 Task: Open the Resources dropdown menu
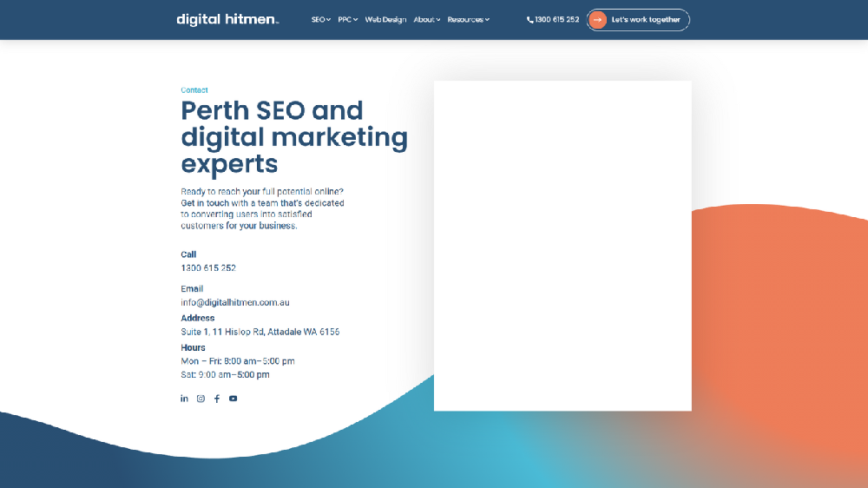pos(468,19)
